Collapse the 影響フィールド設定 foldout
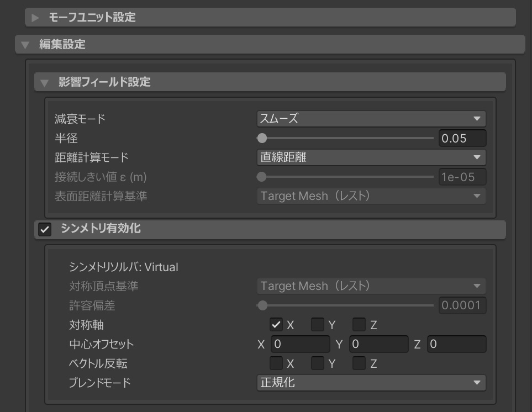 click(x=44, y=83)
